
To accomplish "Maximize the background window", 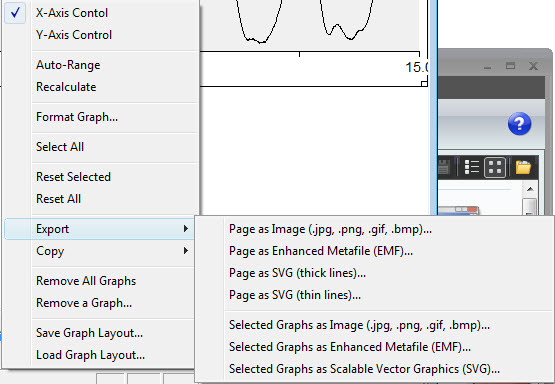I will [510, 66].
